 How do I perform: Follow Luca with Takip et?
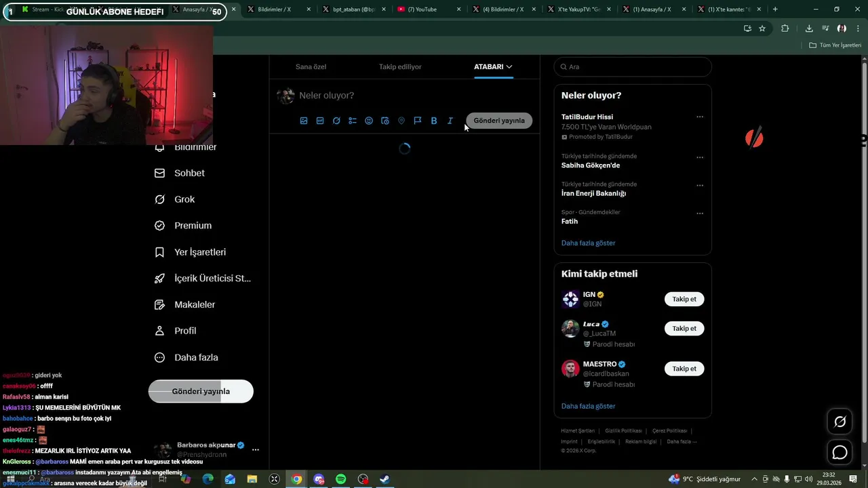pyautogui.click(x=684, y=328)
